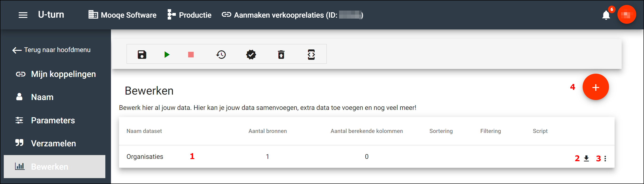The image size is (644, 184).
Task: Open the history clock icon
Action: (221, 55)
